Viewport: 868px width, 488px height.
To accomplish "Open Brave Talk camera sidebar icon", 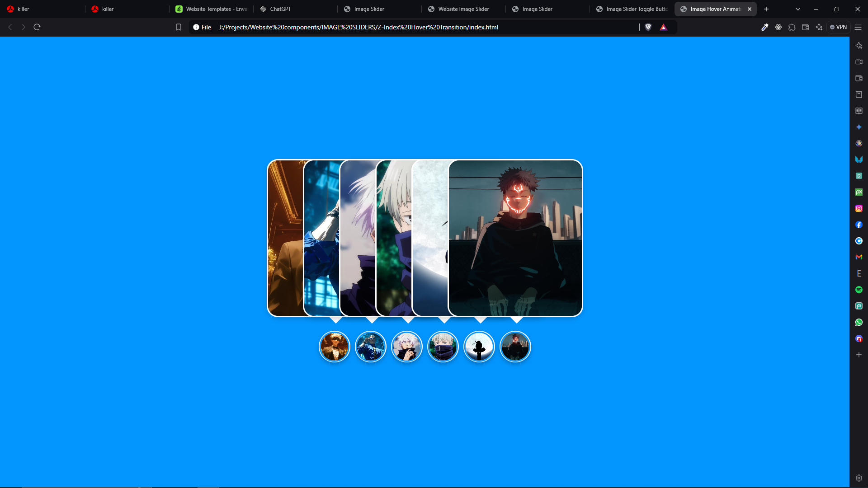I will [x=859, y=62].
